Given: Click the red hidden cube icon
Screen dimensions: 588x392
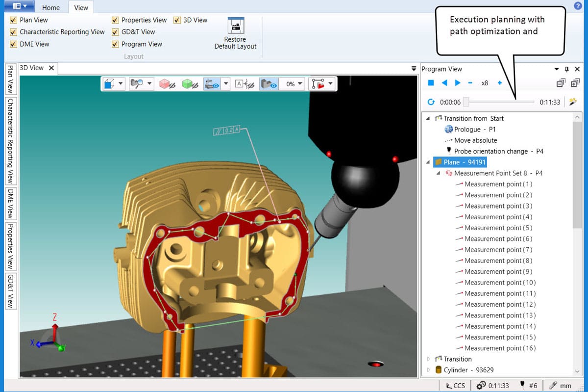Looking at the screenshot, I should click(168, 84).
